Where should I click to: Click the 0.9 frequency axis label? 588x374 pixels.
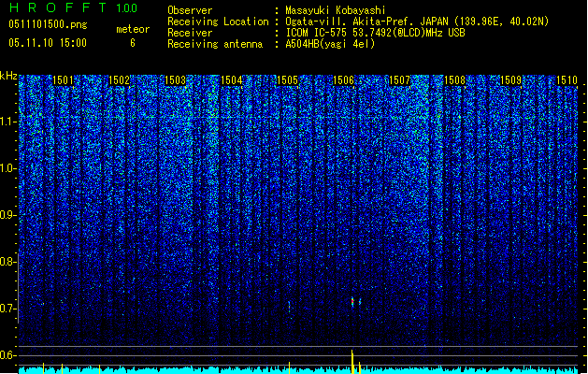[x=8, y=215]
